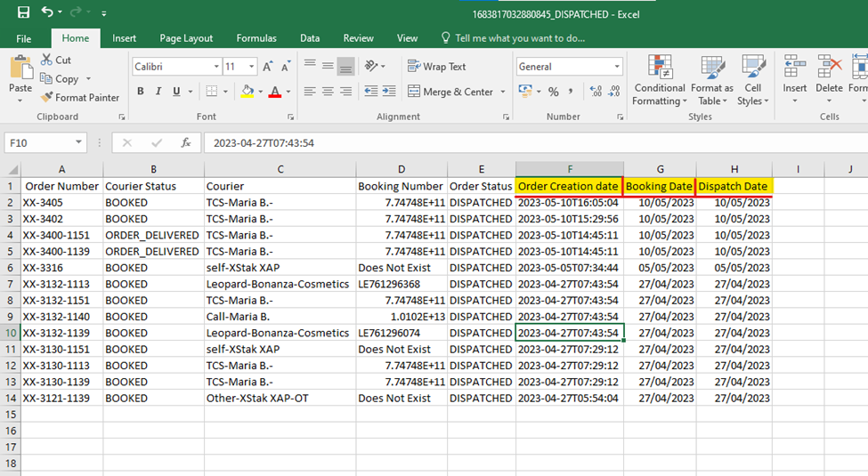Viewport: 868px width, 476px height.
Task: Click the Percent Style icon
Action: 553,92
